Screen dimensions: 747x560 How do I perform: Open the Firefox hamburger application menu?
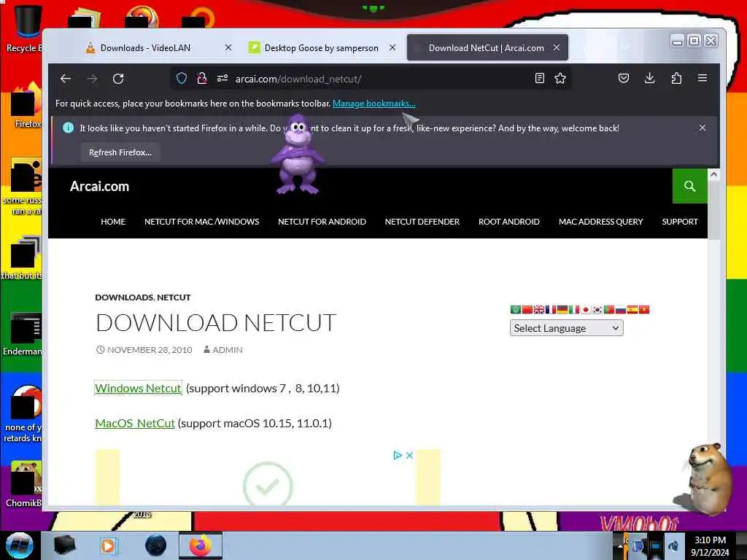(x=703, y=78)
